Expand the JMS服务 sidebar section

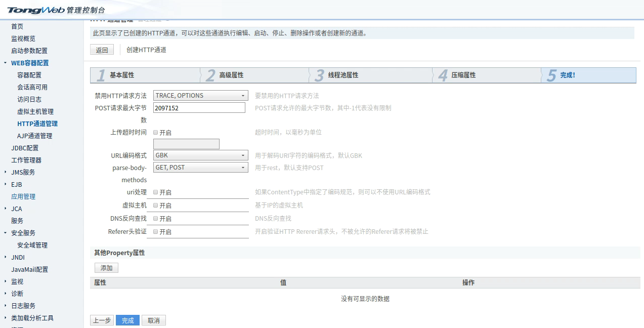click(22, 172)
